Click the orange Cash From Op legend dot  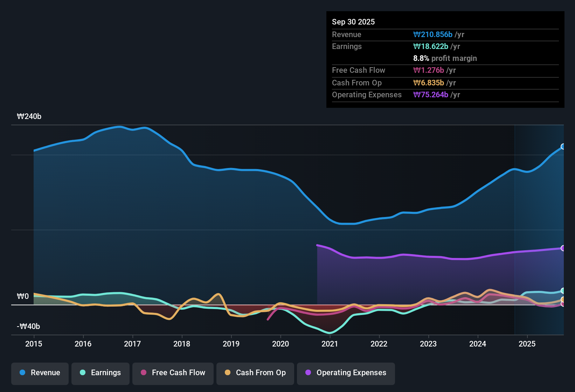(228, 373)
